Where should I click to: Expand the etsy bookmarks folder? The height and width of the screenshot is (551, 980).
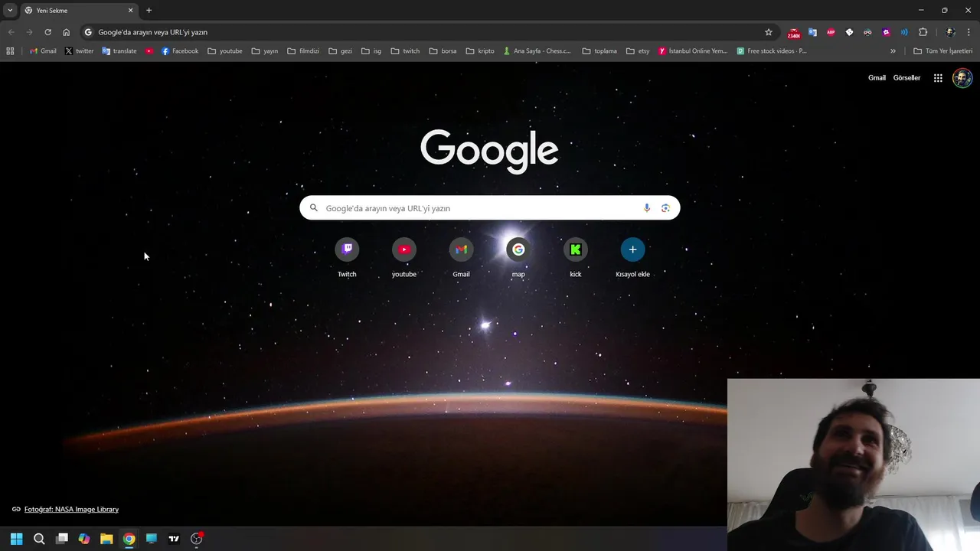(x=638, y=51)
